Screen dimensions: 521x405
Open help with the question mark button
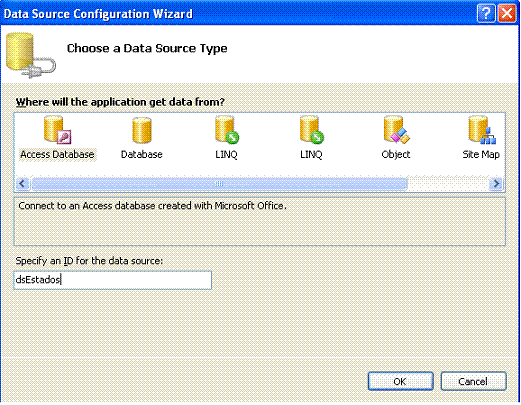(x=486, y=14)
